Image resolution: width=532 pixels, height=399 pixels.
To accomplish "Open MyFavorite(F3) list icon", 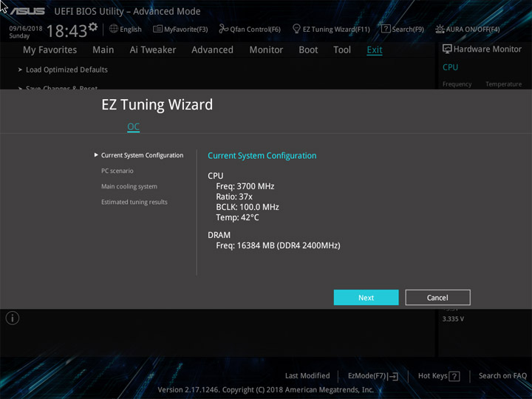I will click(x=158, y=29).
